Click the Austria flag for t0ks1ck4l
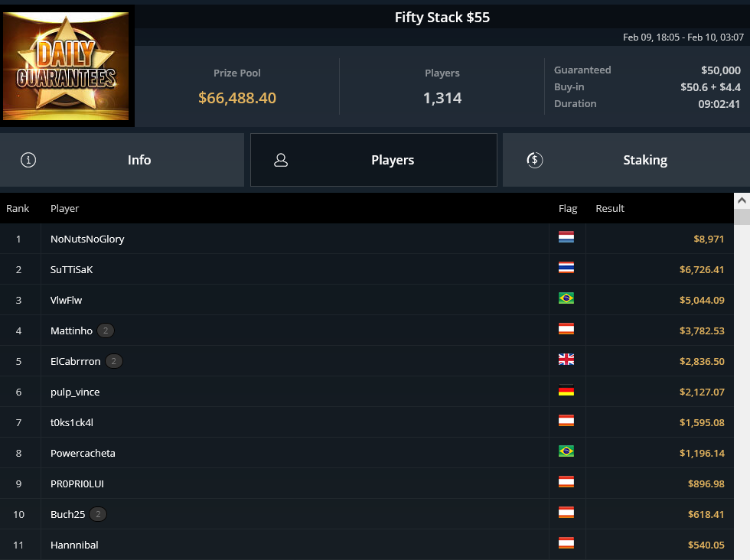This screenshot has height=560, width=750. 566,421
